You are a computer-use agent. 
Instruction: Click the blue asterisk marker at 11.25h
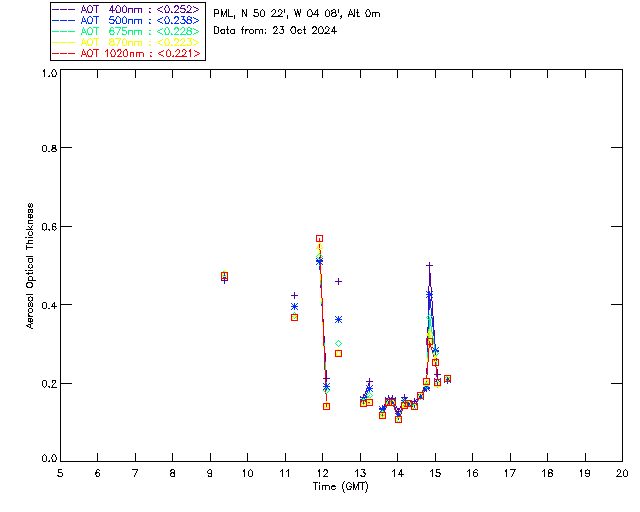294,307
